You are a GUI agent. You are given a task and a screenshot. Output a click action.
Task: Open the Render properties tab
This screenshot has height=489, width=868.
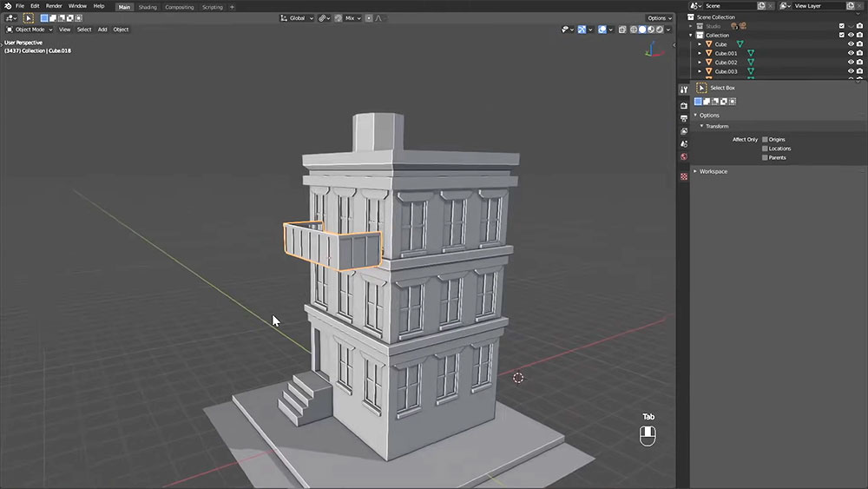(x=684, y=105)
